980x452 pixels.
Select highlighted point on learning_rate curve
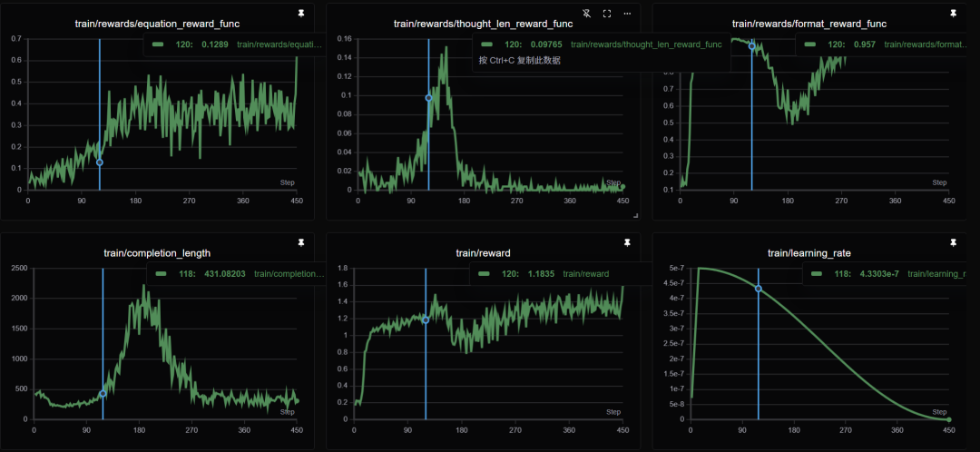tap(759, 289)
